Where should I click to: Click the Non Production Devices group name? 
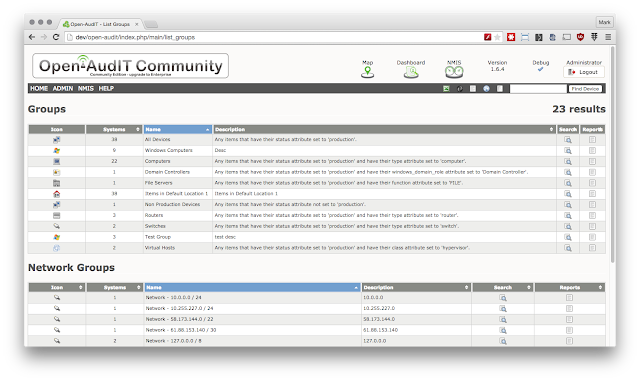(172, 204)
